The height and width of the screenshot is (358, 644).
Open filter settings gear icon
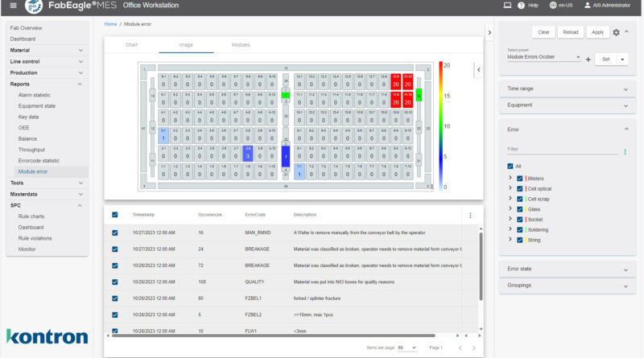pyautogui.click(x=617, y=32)
